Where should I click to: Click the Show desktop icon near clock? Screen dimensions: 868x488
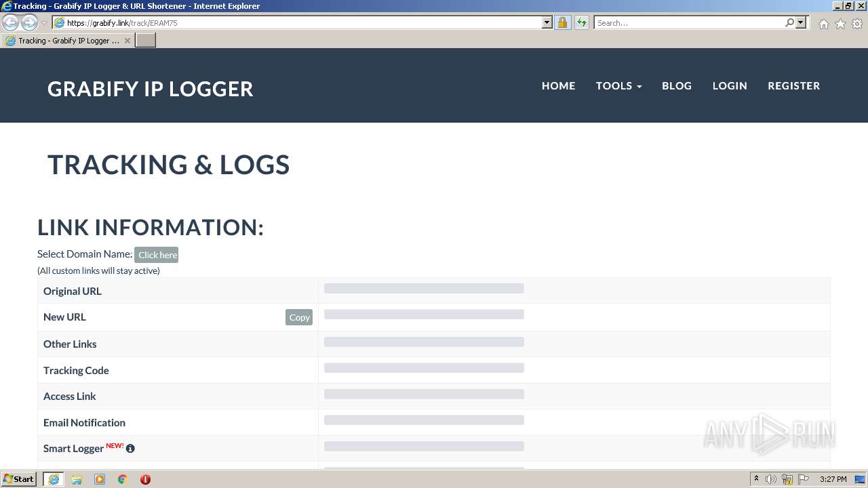pos(861,479)
